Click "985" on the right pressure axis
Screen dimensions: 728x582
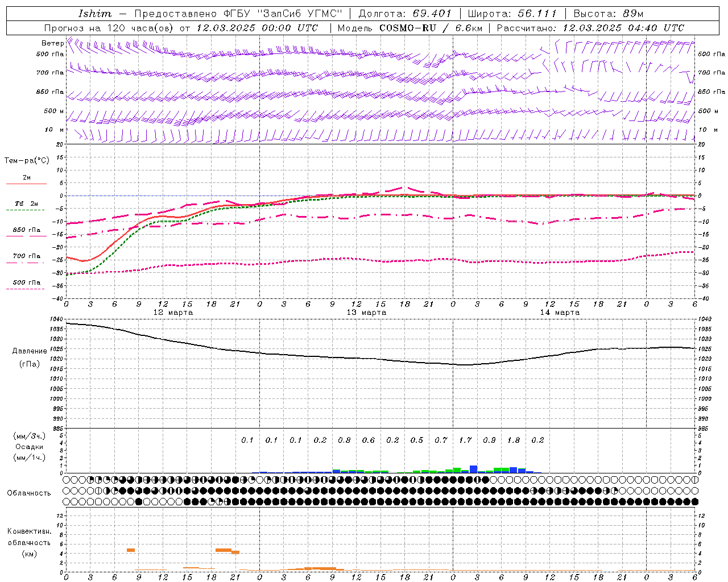point(704,429)
